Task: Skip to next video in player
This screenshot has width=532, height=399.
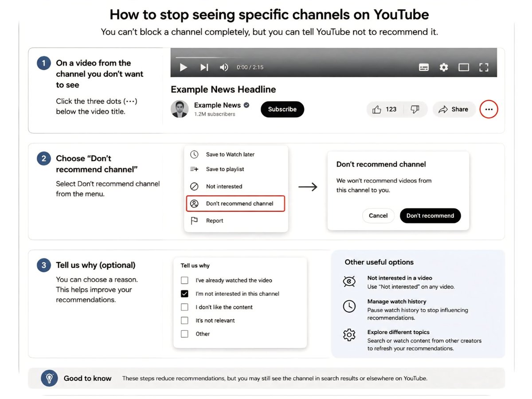Action: coord(204,67)
